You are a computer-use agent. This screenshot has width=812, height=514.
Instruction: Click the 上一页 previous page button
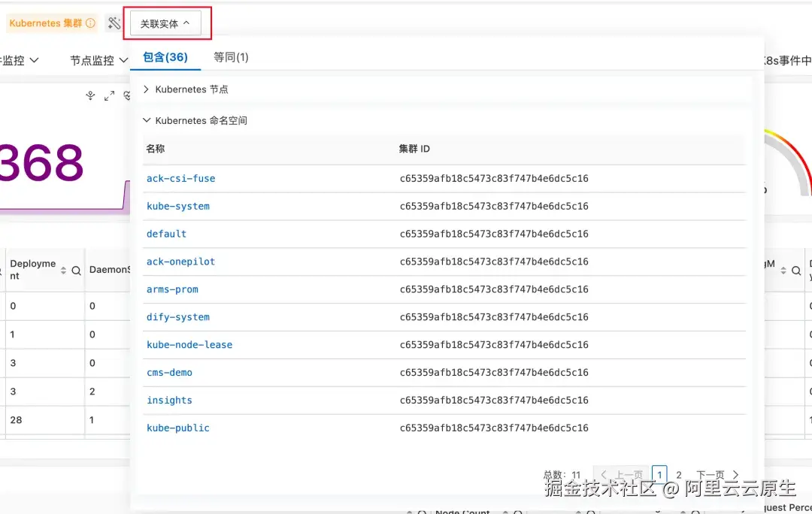coord(622,475)
